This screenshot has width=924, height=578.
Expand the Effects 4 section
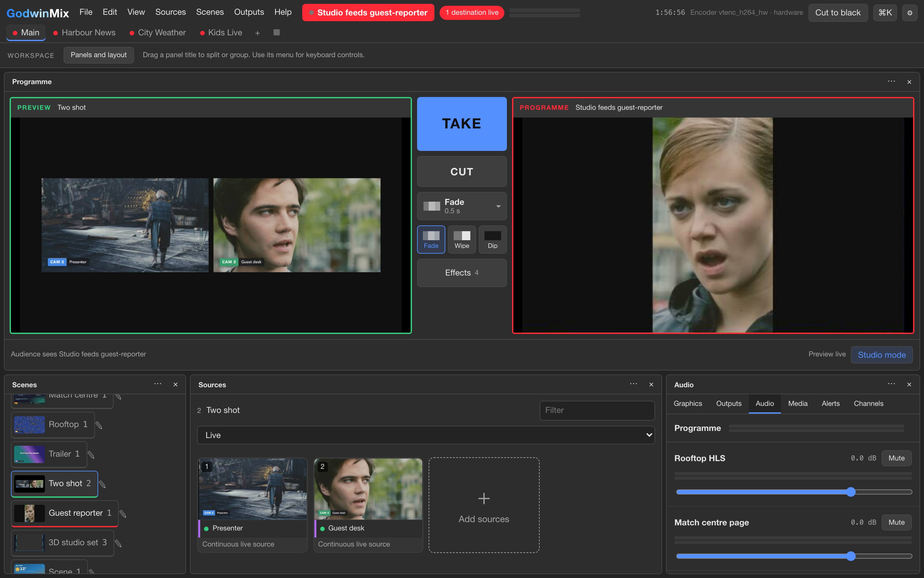462,273
